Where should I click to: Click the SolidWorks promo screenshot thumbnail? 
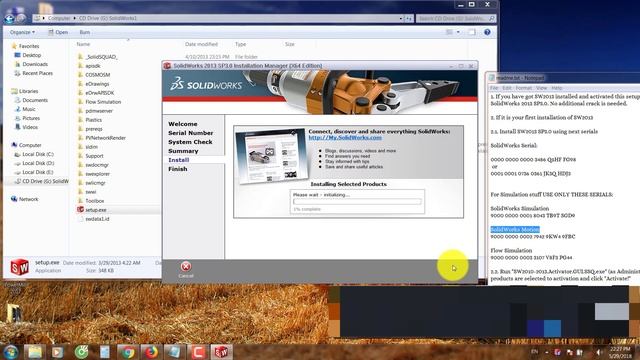[271, 157]
